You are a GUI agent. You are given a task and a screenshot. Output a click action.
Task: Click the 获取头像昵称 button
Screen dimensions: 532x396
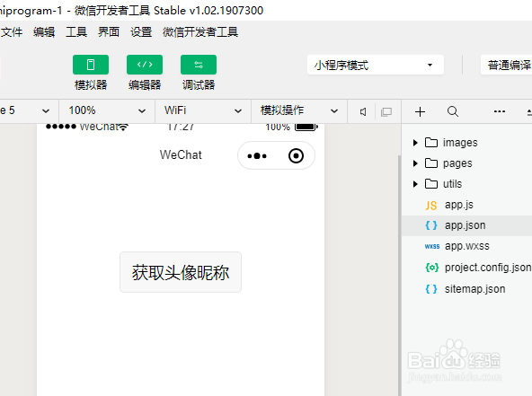(181, 272)
